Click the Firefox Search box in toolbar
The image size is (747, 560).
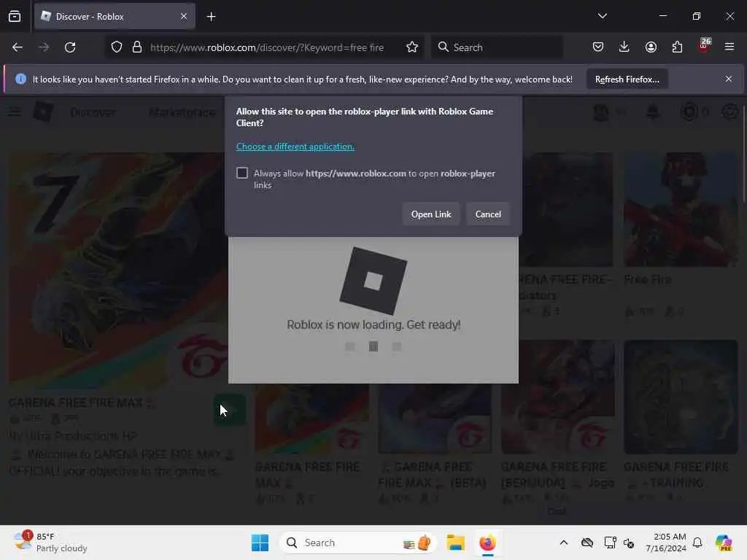(x=497, y=47)
